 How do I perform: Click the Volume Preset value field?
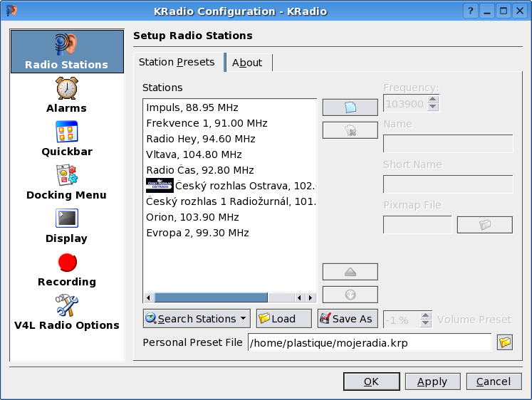click(402, 320)
